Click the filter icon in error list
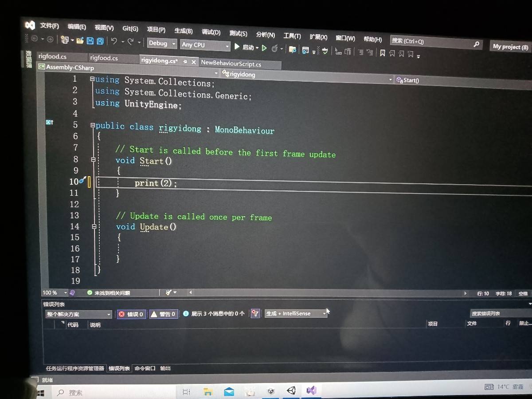This screenshot has height=399, width=532. [255, 314]
